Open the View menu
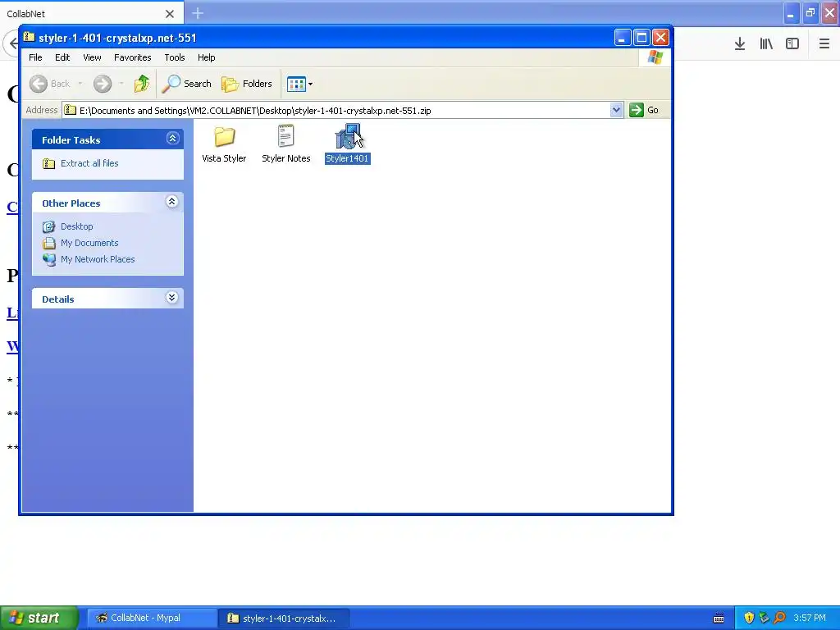This screenshot has height=630, width=840. pyautogui.click(x=92, y=57)
